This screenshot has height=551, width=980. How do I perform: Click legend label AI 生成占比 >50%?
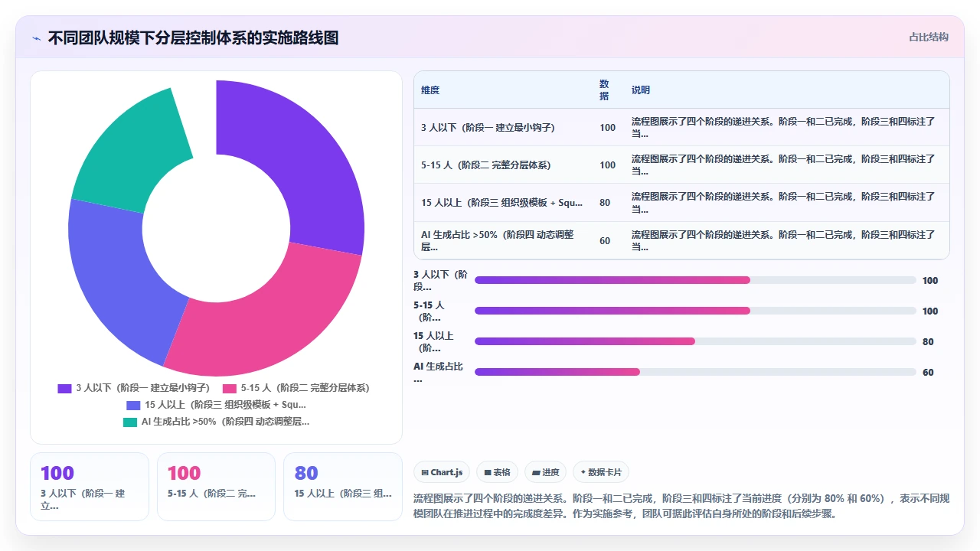[225, 422]
